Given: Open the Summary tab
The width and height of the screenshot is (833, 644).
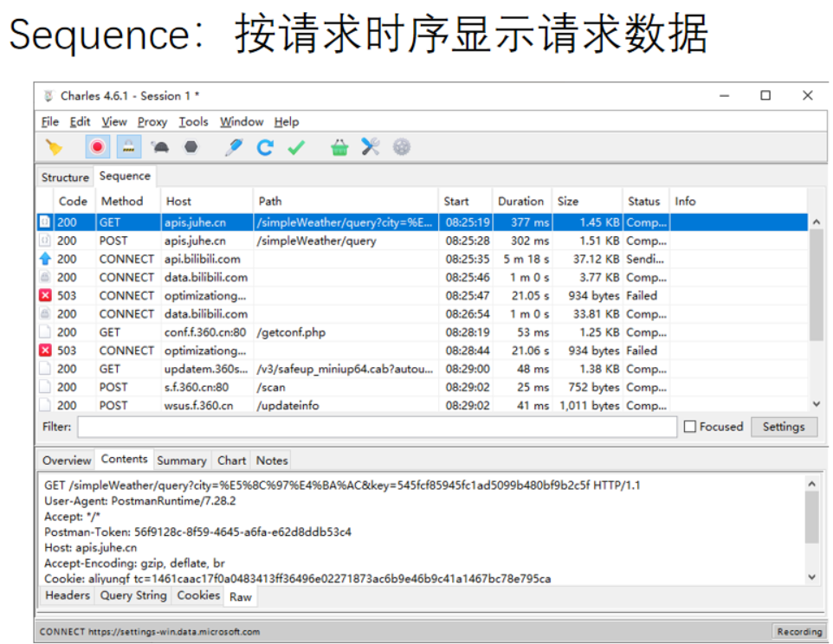Looking at the screenshot, I should [x=182, y=460].
